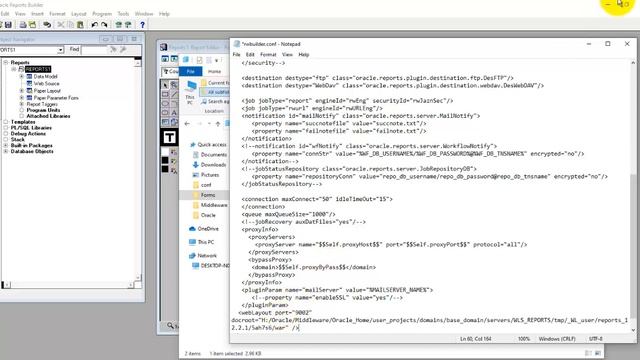Click the Redo arrow in toolbar

click(x=104, y=25)
